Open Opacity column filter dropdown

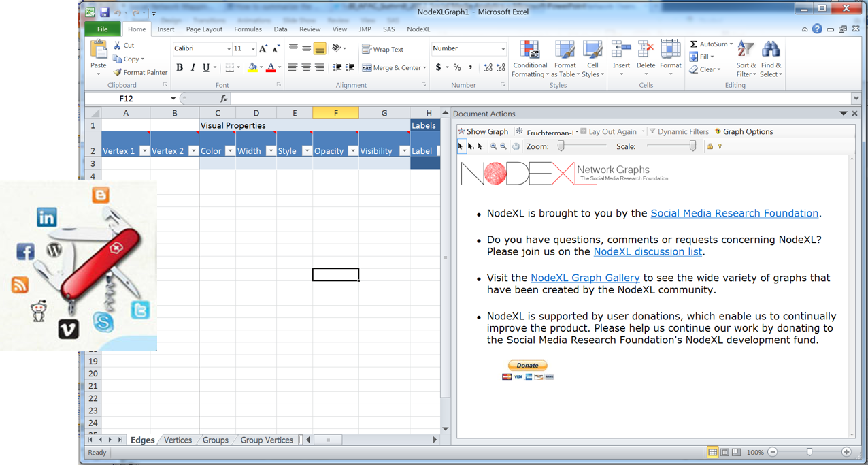pos(352,150)
